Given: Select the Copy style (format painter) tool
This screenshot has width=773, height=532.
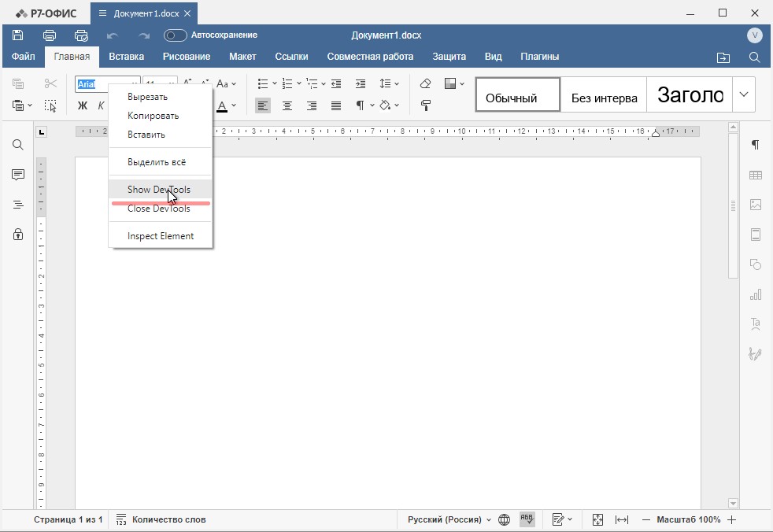Looking at the screenshot, I should (x=425, y=105).
